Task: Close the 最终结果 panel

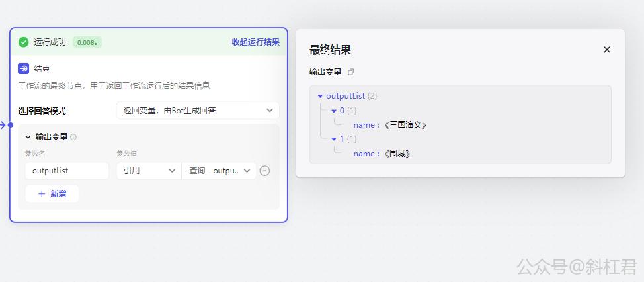Action: coord(606,50)
